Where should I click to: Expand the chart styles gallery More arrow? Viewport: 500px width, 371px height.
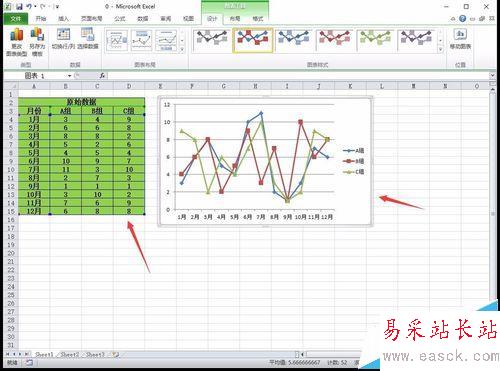(440, 49)
